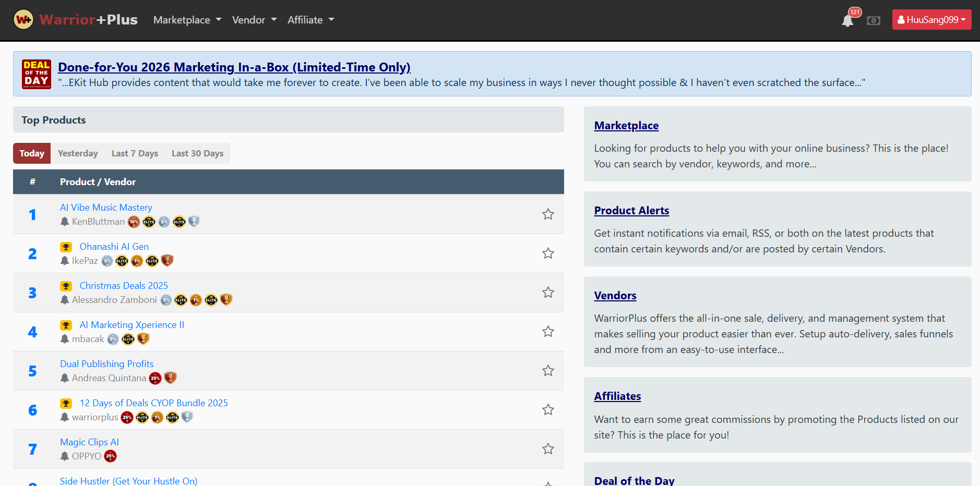Star AI Marketing Xperience II

coord(548,332)
